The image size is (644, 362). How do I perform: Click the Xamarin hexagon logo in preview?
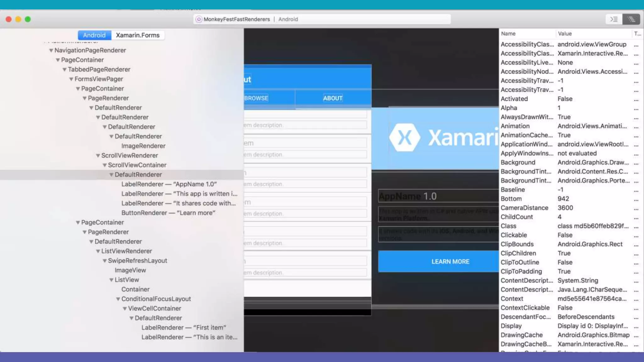(404, 137)
